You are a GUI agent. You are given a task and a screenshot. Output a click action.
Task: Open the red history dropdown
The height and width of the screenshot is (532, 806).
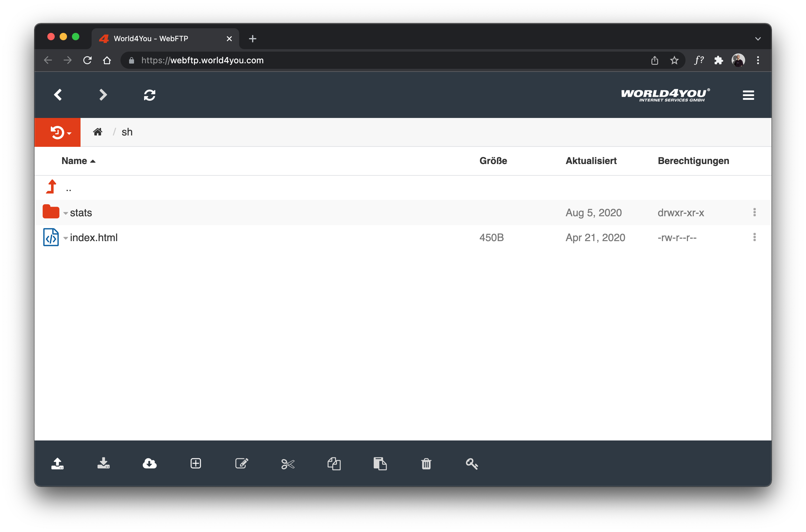click(58, 132)
